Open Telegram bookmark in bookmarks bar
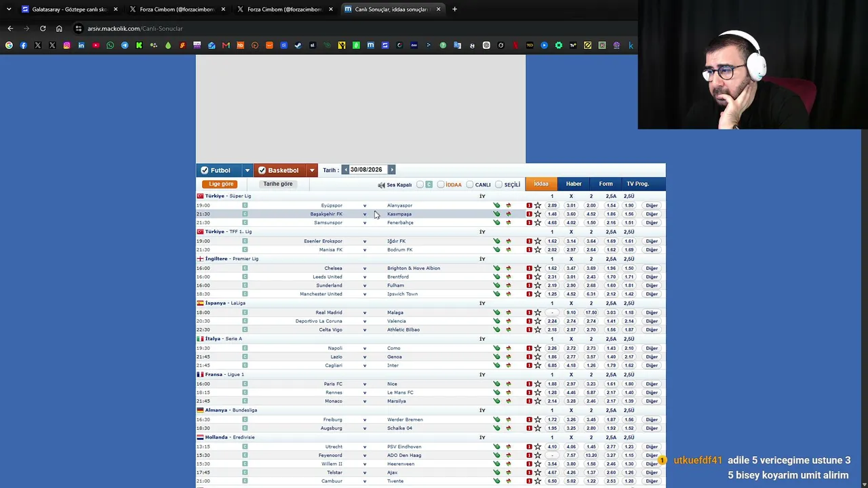 click(x=125, y=45)
